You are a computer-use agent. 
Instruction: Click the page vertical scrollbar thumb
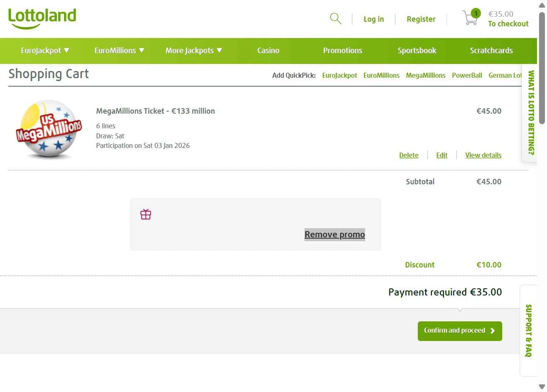(x=542, y=68)
